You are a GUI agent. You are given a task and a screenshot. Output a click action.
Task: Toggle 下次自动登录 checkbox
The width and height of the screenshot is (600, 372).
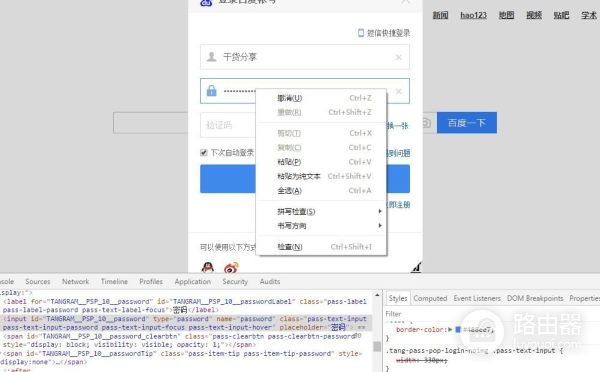(204, 153)
